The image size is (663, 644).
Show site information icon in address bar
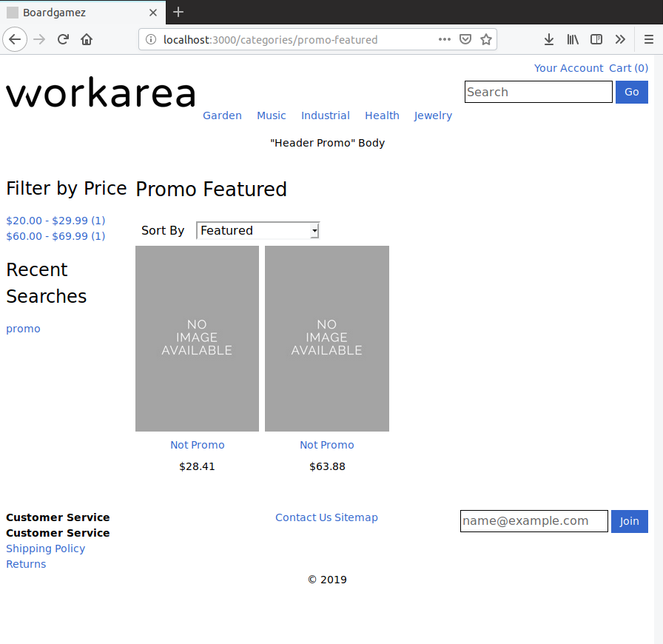pos(151,39)
